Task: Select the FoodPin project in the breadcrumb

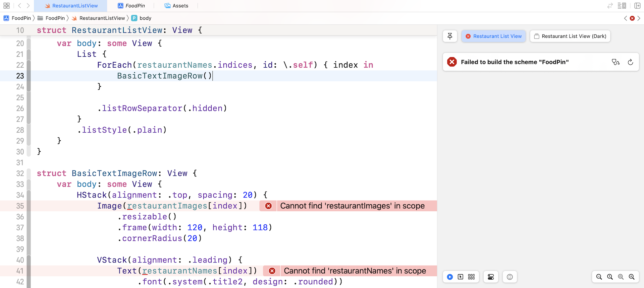Action: click(x=17, y=18)
